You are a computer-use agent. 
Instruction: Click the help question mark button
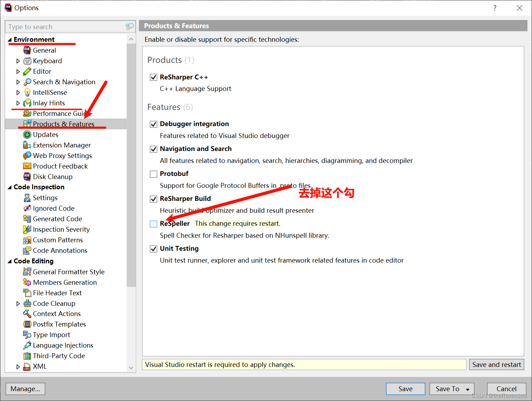pos(495,8)
